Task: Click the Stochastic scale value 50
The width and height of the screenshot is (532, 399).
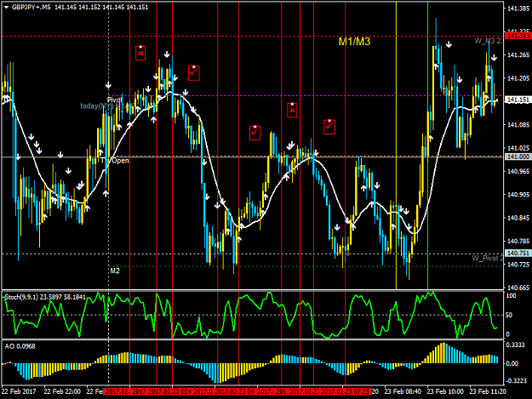Action: [509, 315]
